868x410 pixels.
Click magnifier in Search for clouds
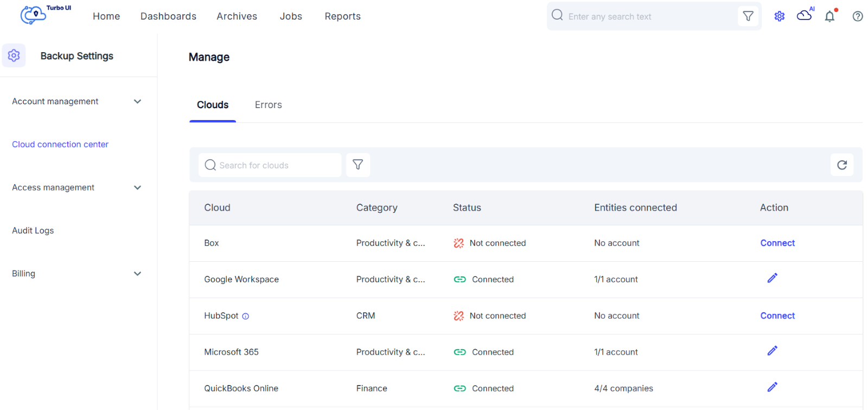pos(210,165)
